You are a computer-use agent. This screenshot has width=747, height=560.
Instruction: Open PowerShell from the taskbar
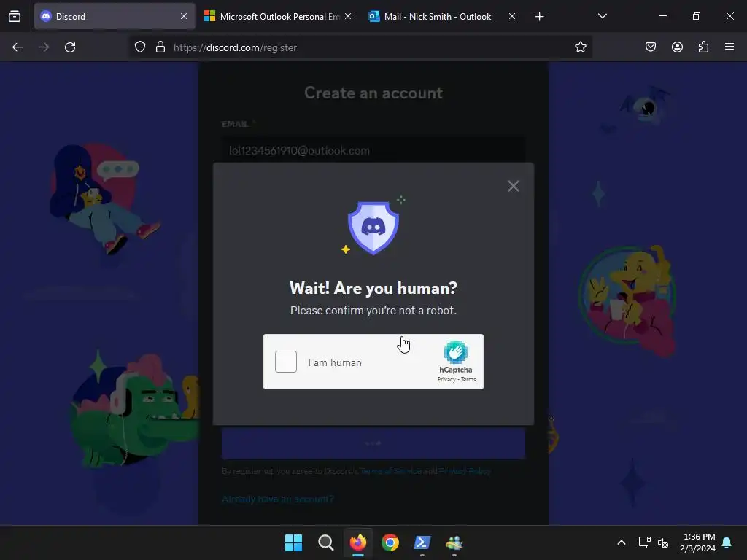point(422,542)
